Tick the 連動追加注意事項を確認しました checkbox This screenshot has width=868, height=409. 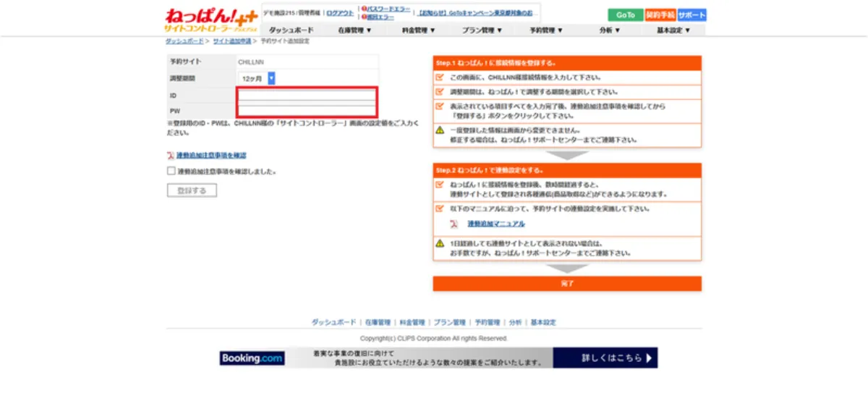pyautogui.click(x=171, y=172)
